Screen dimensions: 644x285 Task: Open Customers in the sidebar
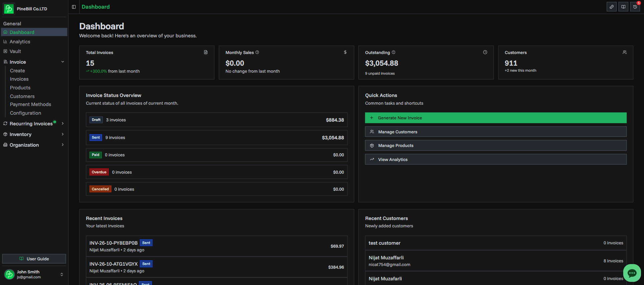tap(22, 96)
